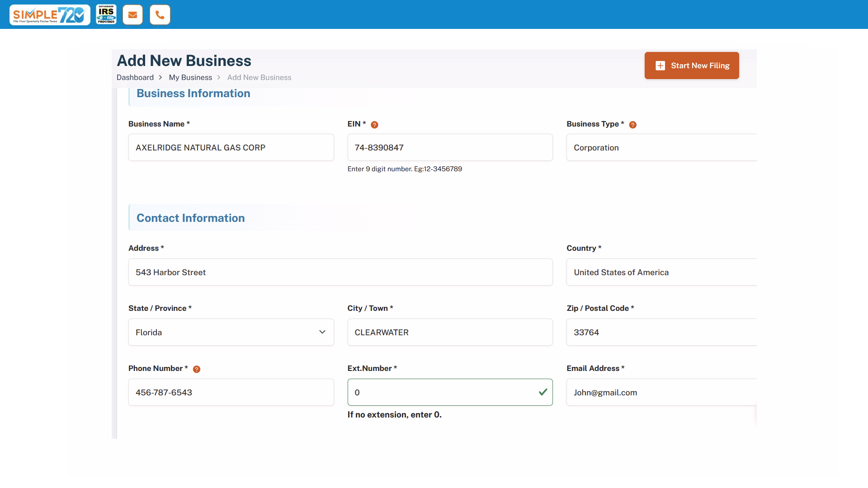Click the IRS e-file provider badge
868x488 pixels.
click(106, 14)
